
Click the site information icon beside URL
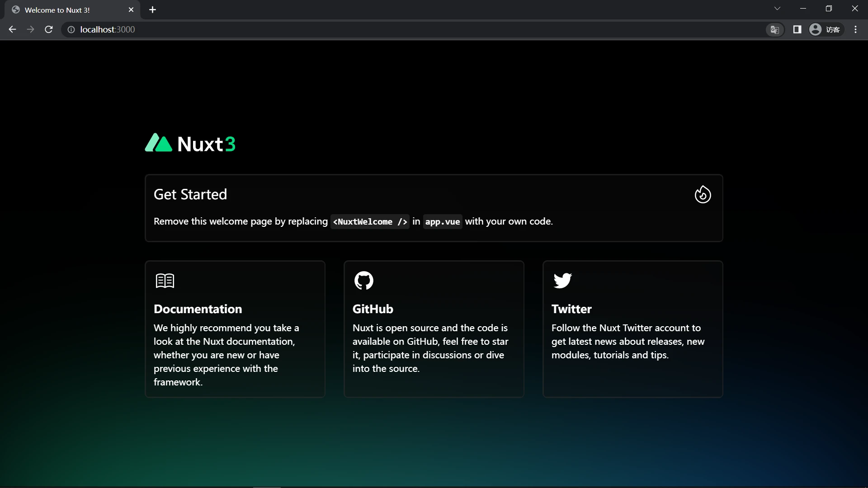pyautogui.click(x=71, y=30)
